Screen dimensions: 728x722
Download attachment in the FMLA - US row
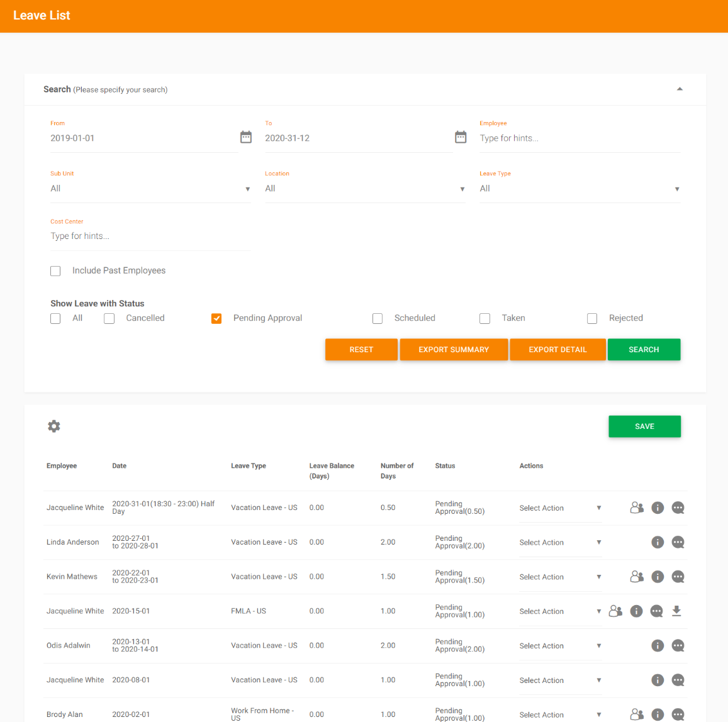(x=676, y=611)
